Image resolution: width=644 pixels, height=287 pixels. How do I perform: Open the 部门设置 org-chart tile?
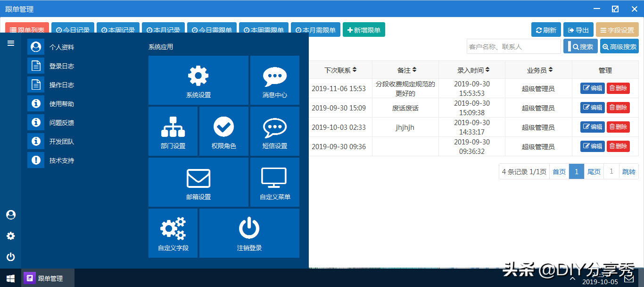(173, 131)
